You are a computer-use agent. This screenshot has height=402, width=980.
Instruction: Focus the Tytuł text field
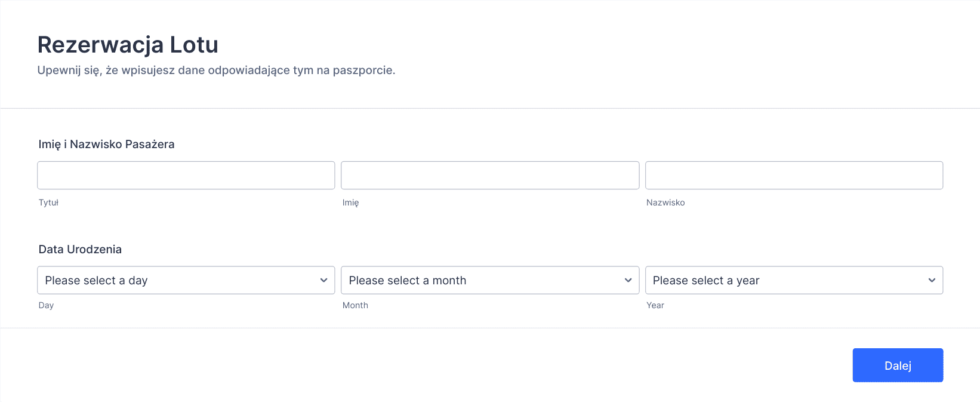186,175
